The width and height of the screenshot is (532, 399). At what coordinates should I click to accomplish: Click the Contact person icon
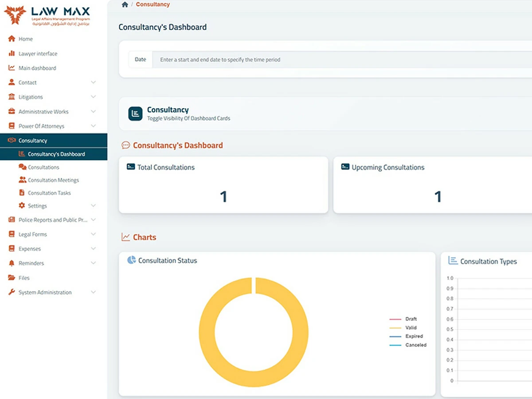[12, 82]
